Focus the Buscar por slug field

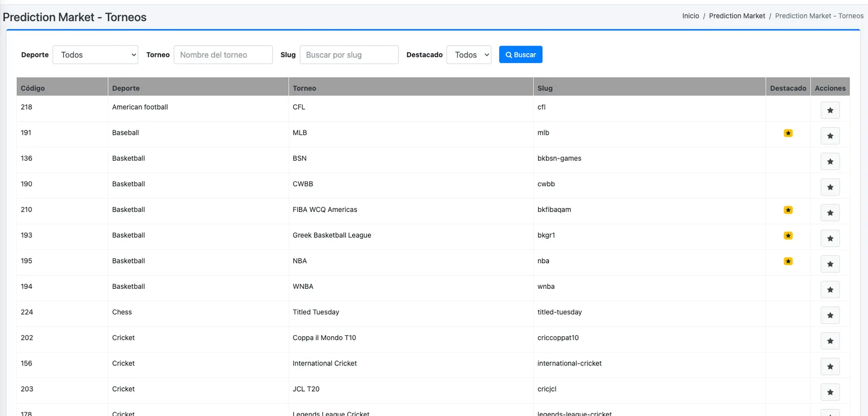[x=349, y=55]
